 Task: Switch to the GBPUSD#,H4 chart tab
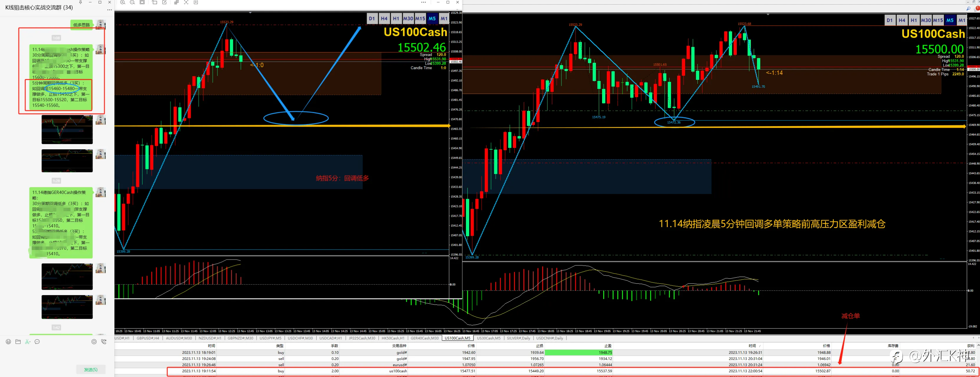click(148, 338)
